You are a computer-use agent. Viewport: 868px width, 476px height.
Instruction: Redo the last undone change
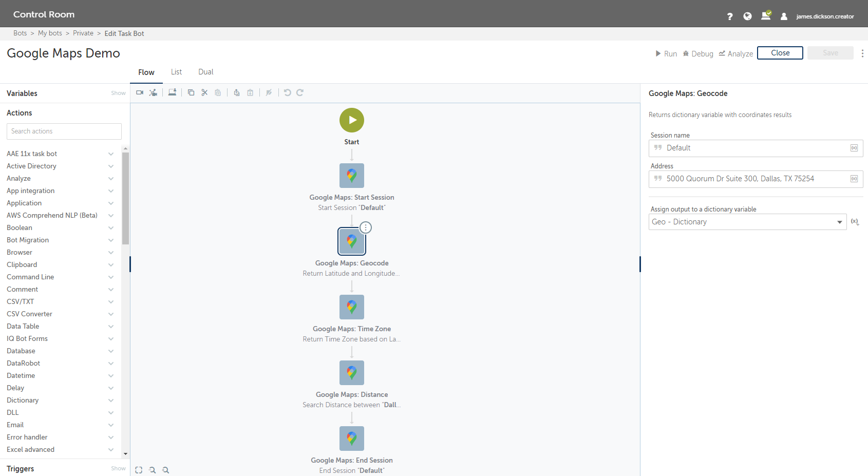click(300, 92)
